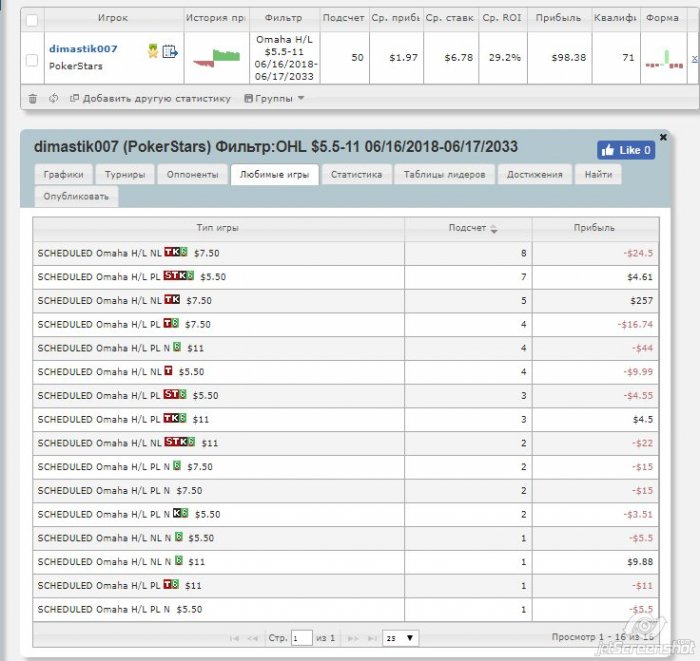
Task: Click the Facebook Like button
Action: point(626,150)
